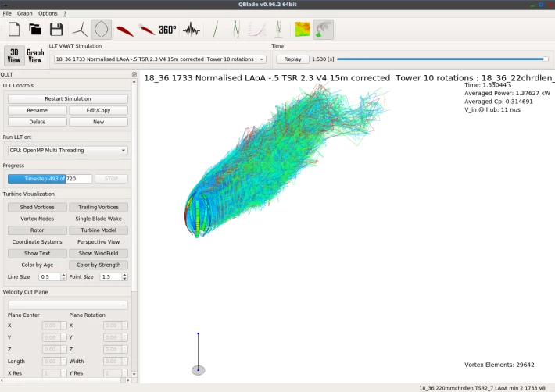Open the waveform signal icon in the toolbar
The height and width of the screenshot is (392, 555).
coord(192,30)
